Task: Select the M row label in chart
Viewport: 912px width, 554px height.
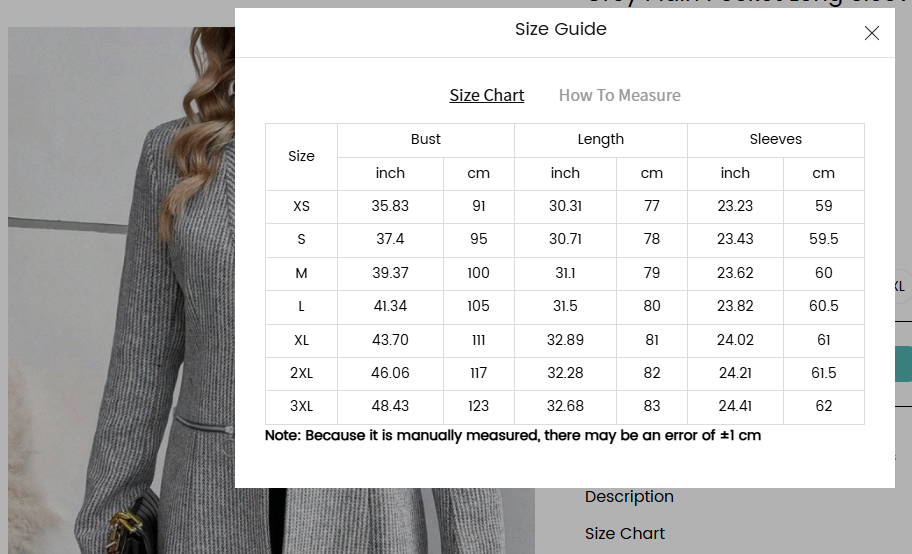Action: 301,273
